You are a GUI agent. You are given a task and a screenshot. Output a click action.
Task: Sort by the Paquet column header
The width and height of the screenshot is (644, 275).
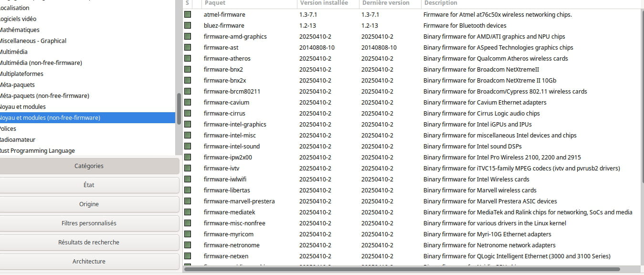pos(247,3)
